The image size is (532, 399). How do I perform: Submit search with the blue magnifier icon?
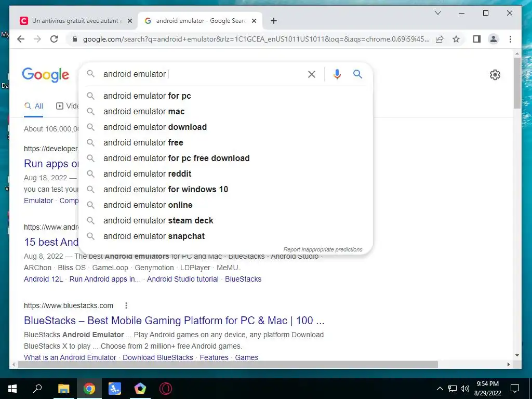(x=357, y=74)
